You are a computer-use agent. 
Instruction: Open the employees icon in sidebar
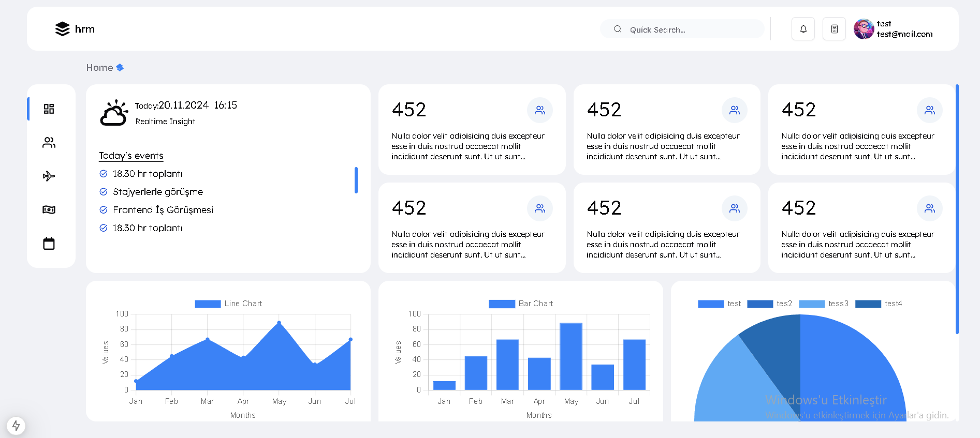[49, 142]
